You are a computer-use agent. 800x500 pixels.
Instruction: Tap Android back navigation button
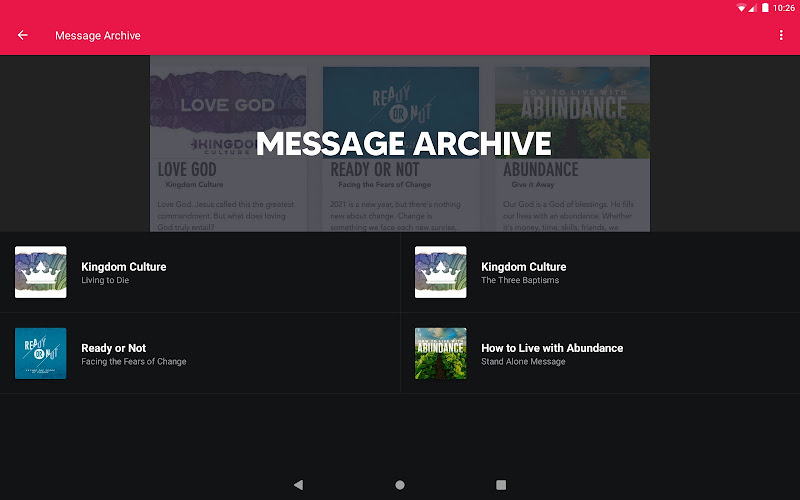coord(298,485)
